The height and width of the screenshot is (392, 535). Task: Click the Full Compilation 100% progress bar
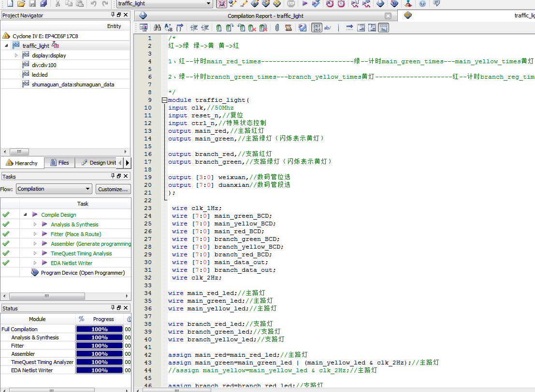[x=99, y=329]
